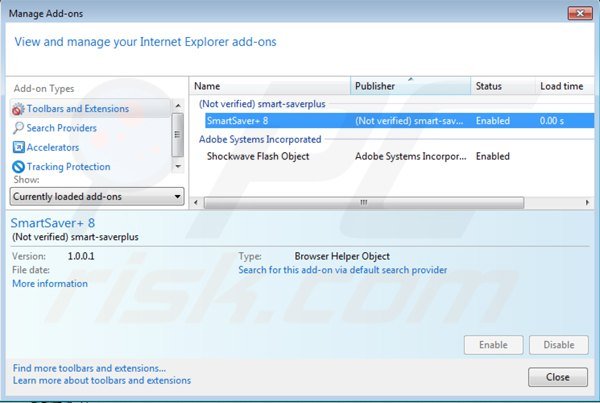Click the add-on types vertical scrollbar thumb

pyautogui.click(x=178, y=135)
